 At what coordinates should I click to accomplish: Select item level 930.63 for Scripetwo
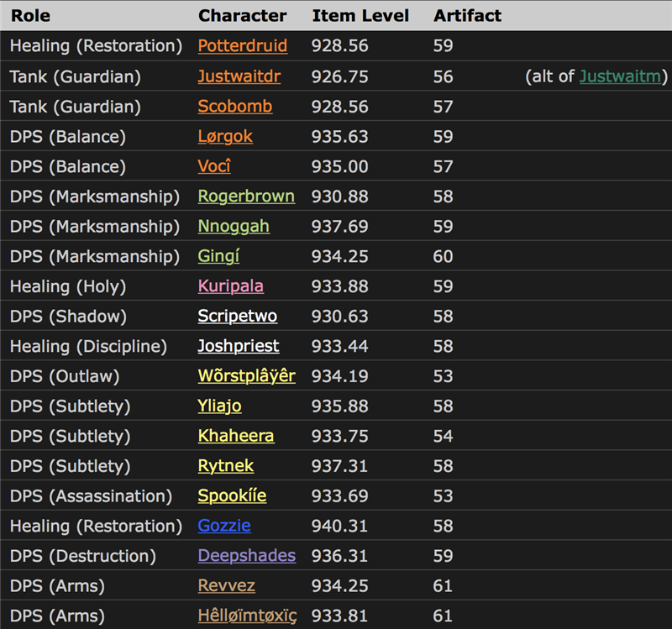click(x=339, y=317)
